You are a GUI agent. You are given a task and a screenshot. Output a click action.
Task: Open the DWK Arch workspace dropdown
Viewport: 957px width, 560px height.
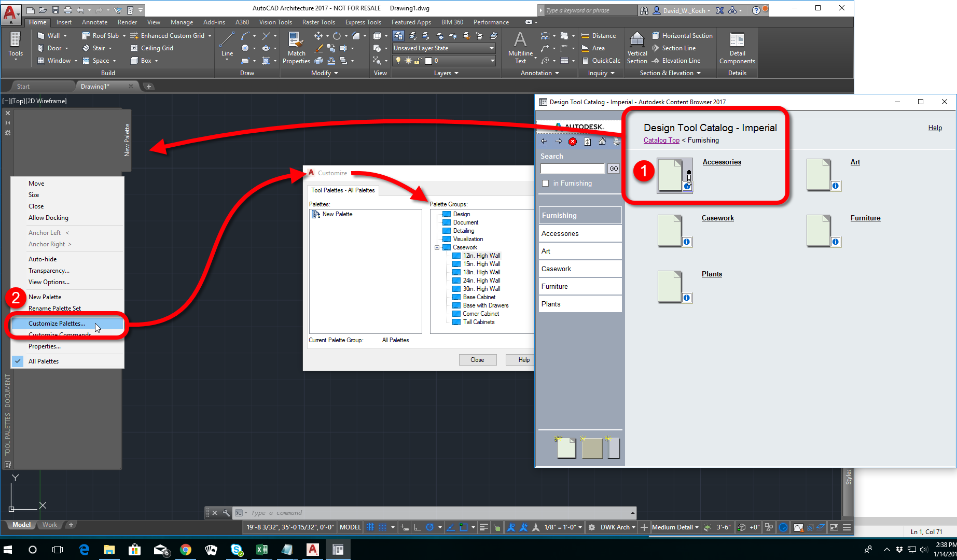coord(618,527)
